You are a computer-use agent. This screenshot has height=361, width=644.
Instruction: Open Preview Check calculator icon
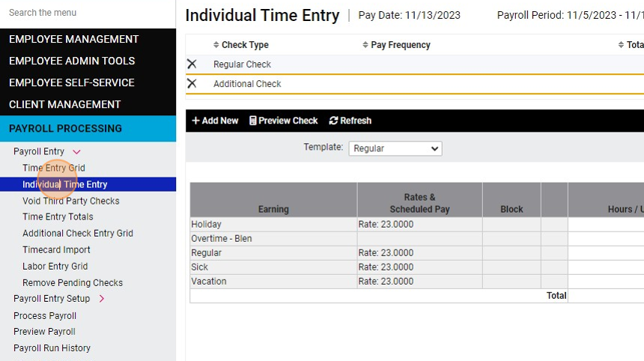pyautogui.click(x=252, y=121)
